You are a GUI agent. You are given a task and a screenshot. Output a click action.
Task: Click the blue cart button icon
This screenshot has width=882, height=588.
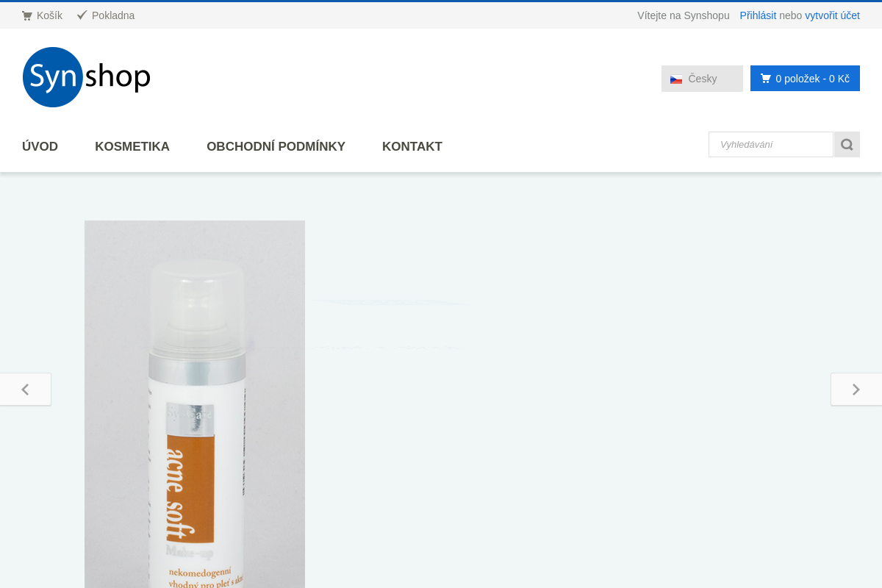tap(766, 79)
